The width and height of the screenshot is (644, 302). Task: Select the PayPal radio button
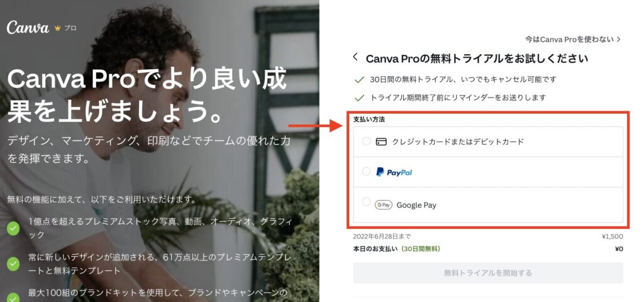coord(366,171)
